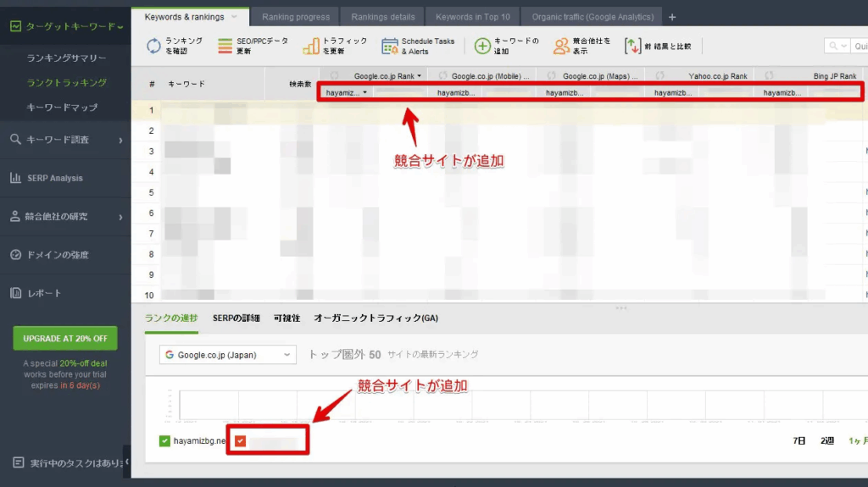Expand the キーワード調査 sidebar section
The height and width of the screenshot is (487, 868).
pyautogui.click(x=65, y=140)
